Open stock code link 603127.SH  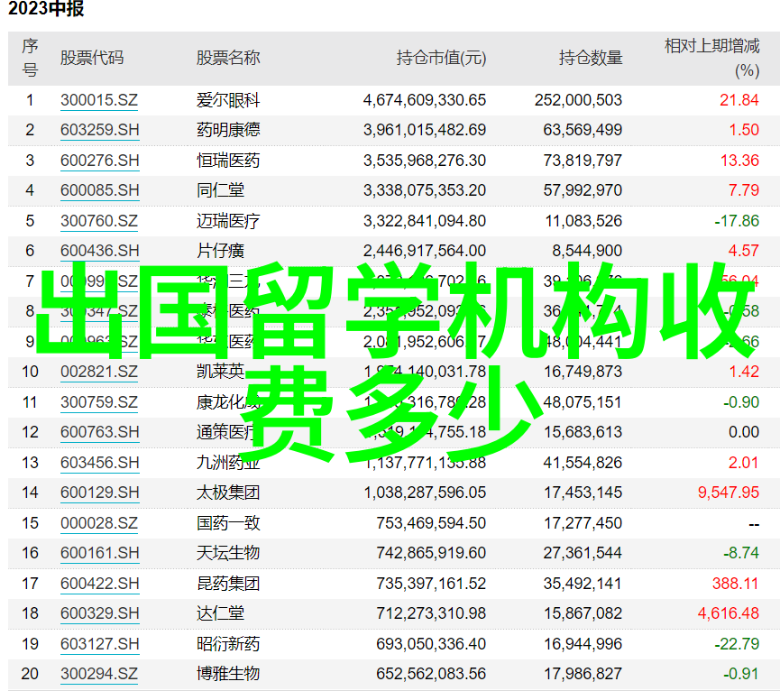pos(99,644)
